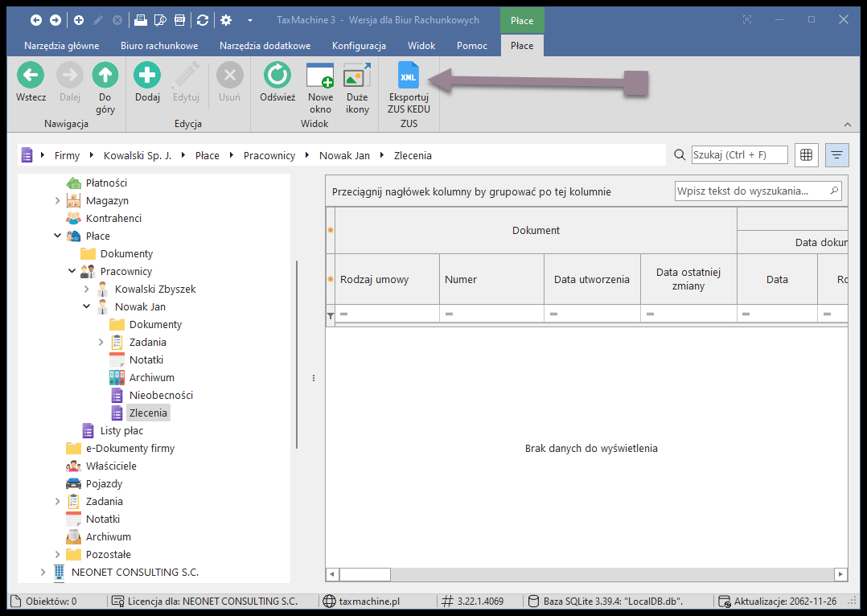867x616 pixels.
Task: Click the green Odśwież refresh icon
Action: (277, 76)
